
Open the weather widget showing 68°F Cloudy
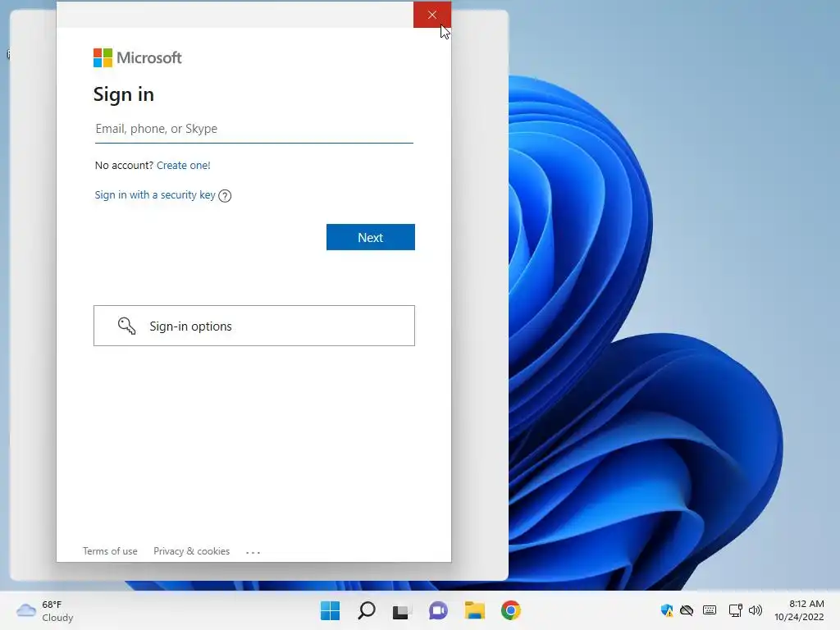[45, 610]
